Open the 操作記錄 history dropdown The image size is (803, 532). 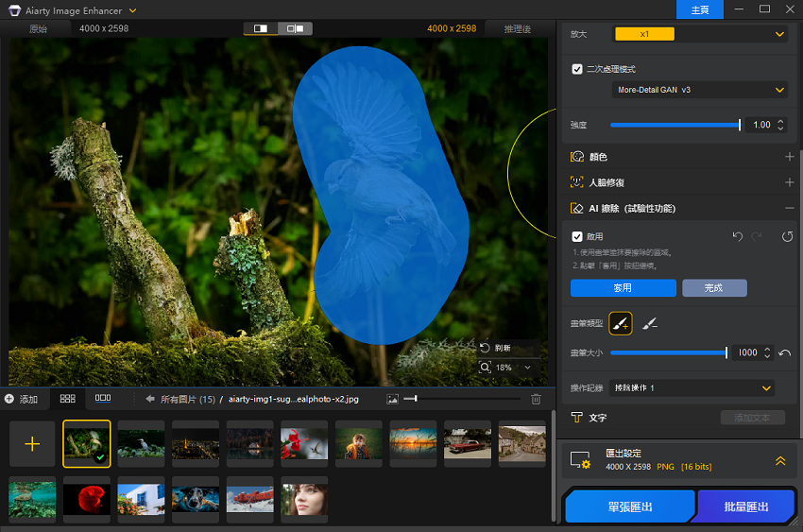[x=692, y=388]
